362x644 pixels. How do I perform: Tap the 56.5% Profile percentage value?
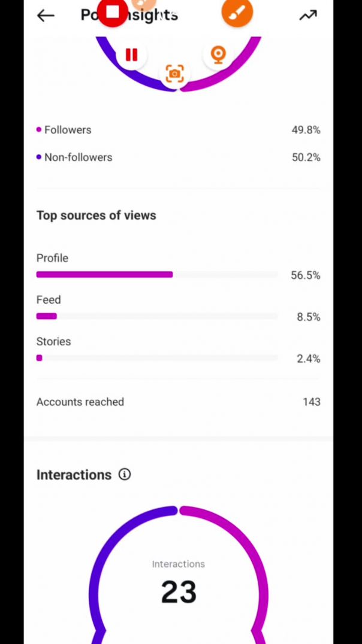coord(305,275)
